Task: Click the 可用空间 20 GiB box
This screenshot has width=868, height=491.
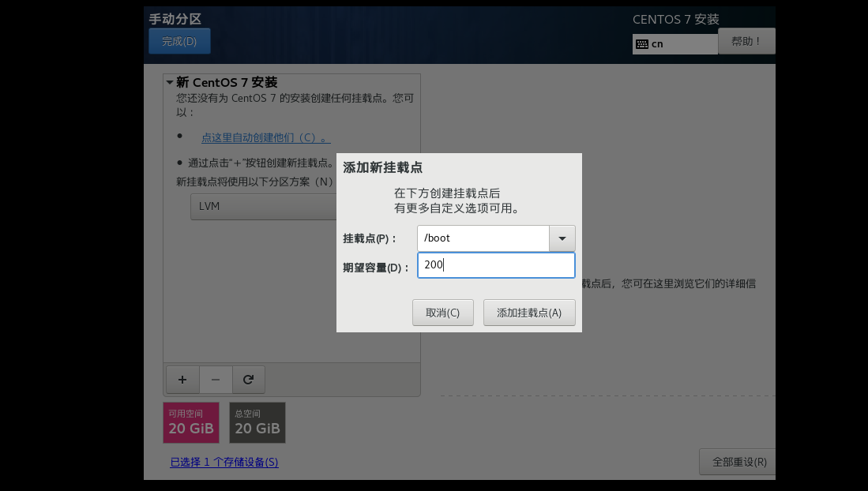Action: pos(191,423)
